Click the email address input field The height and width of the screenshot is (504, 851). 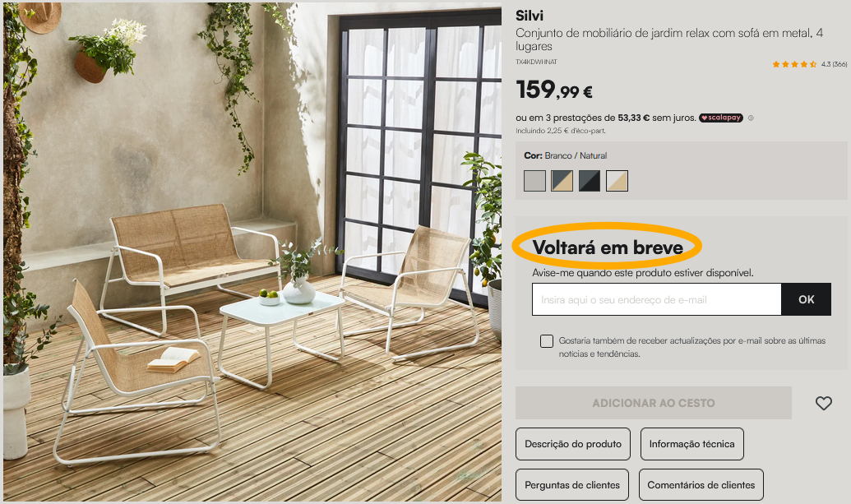tap(657, 299)
